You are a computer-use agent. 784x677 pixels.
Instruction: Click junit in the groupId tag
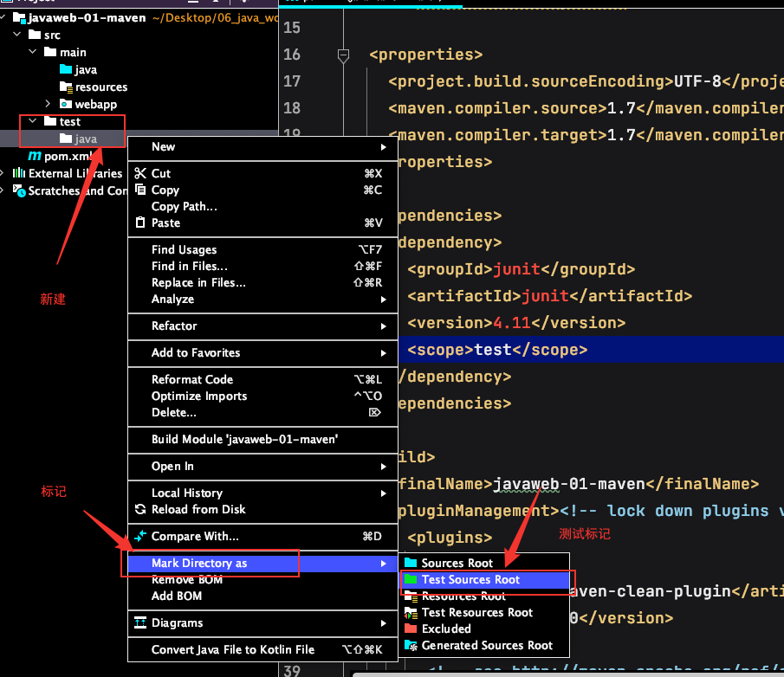(516, 269)
